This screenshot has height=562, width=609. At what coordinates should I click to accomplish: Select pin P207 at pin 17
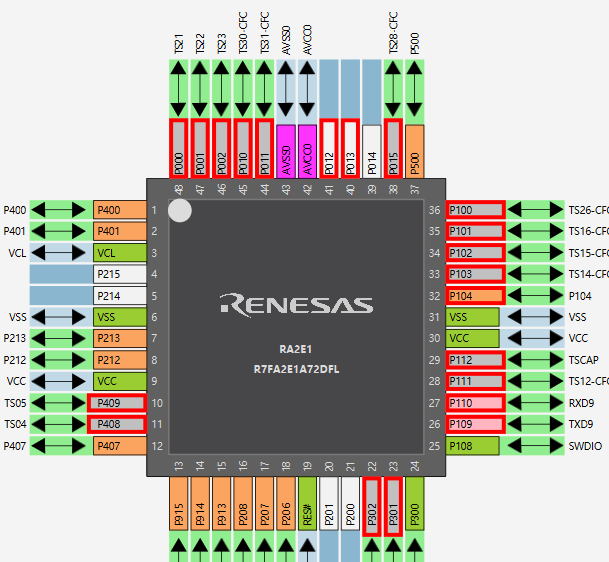point(264,503)
